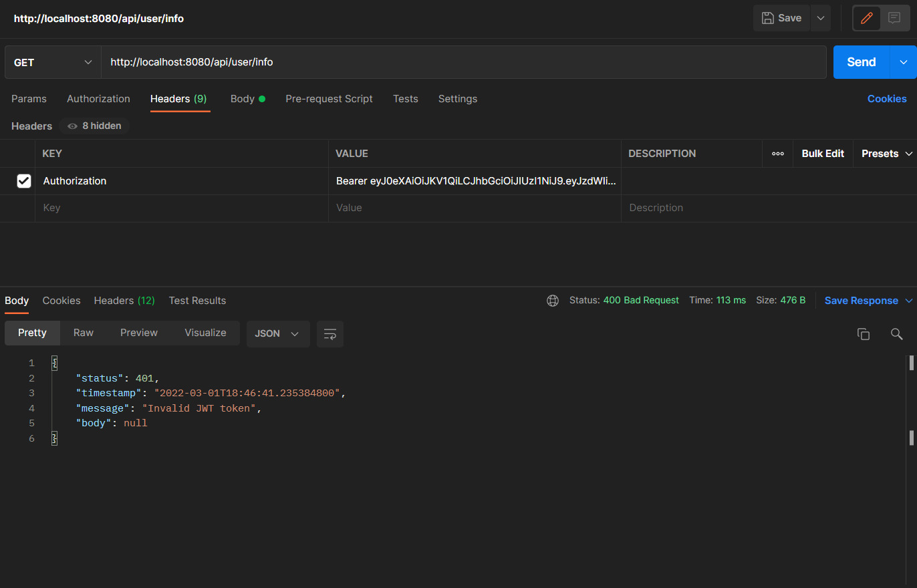
Task: Click the globe network information icon
Action: pyautogui.click(x=553, y=301)
